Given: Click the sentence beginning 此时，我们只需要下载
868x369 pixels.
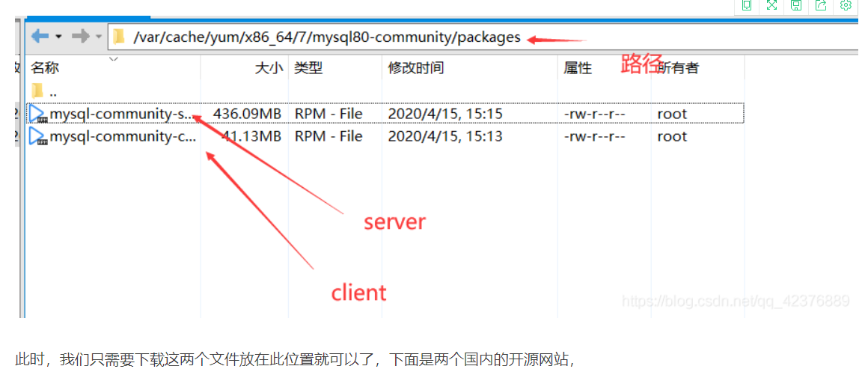Looking at the screenshot, I should [x=295, y=359].
